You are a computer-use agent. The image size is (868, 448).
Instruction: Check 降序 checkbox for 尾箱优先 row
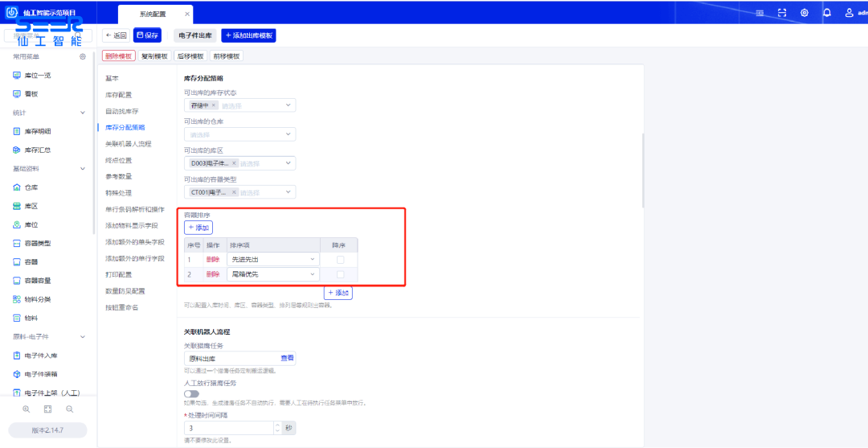(340, 275)
